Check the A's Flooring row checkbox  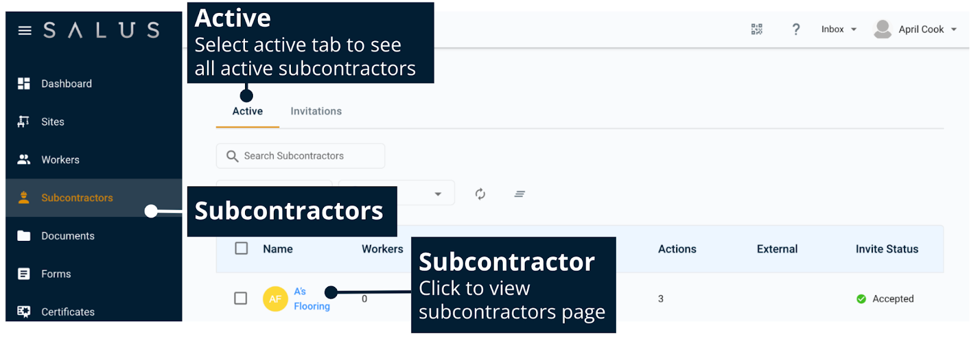click(x=241, y=299)
